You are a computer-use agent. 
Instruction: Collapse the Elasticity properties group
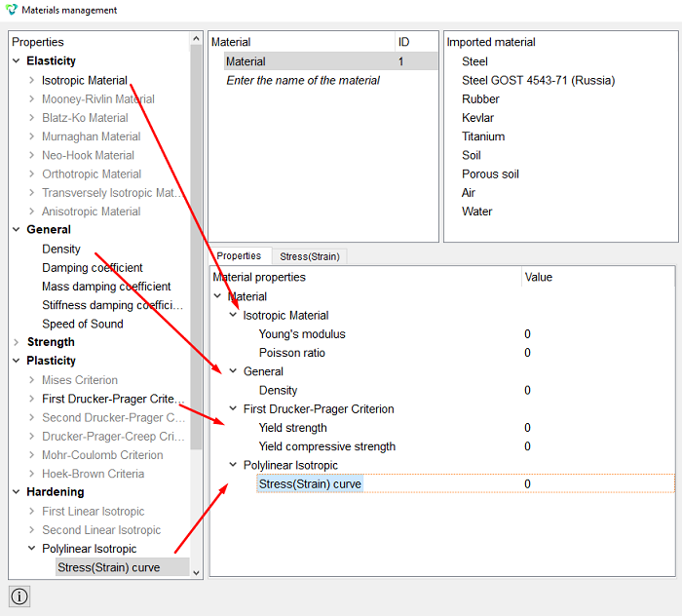click(x=17, y=60)
